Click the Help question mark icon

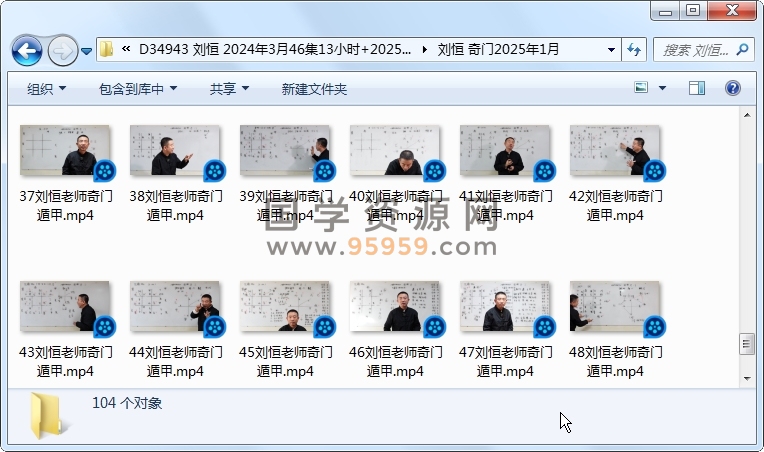pyautogui.click(x=732, y=89)
